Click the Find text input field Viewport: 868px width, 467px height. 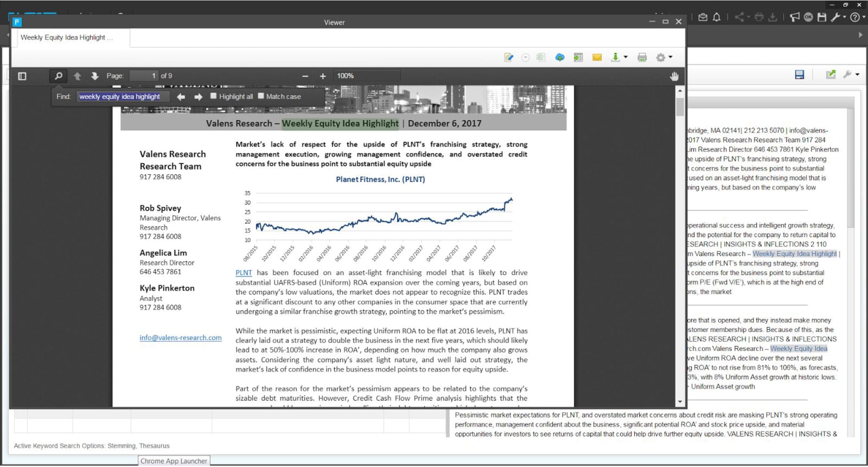tap(123, 97)
